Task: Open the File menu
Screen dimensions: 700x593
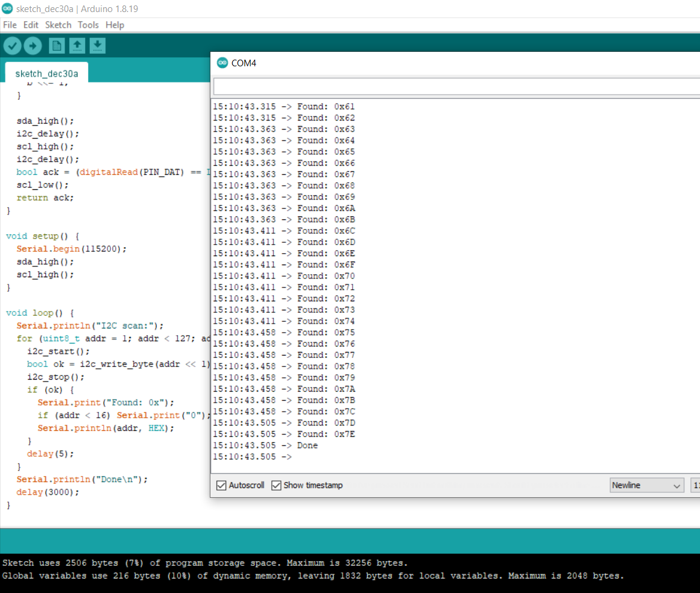Action: point(10,25)
